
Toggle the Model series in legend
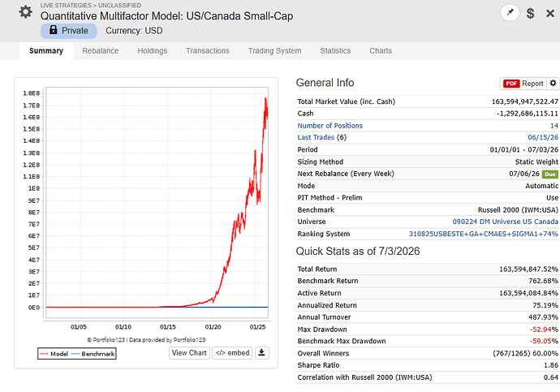click(x=54, y=354)
